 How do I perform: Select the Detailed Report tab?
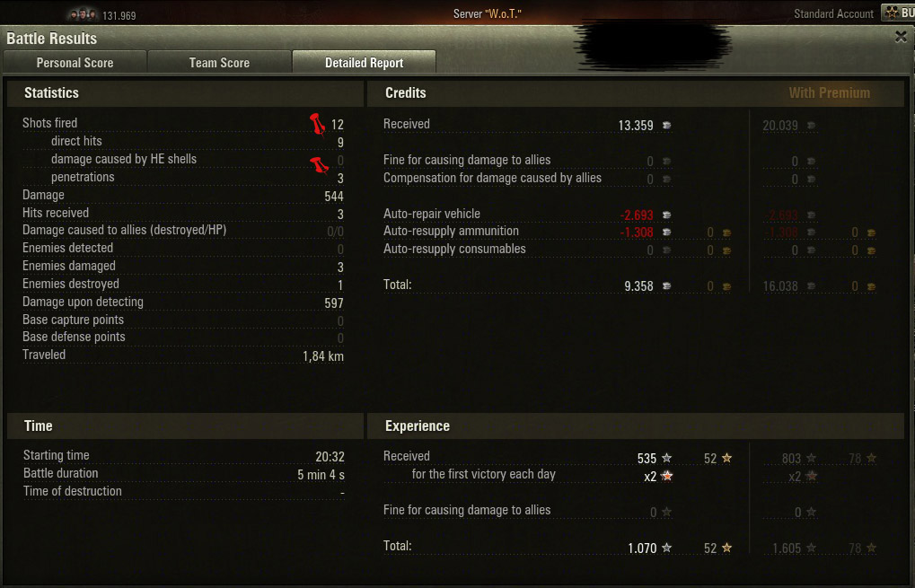365,63
